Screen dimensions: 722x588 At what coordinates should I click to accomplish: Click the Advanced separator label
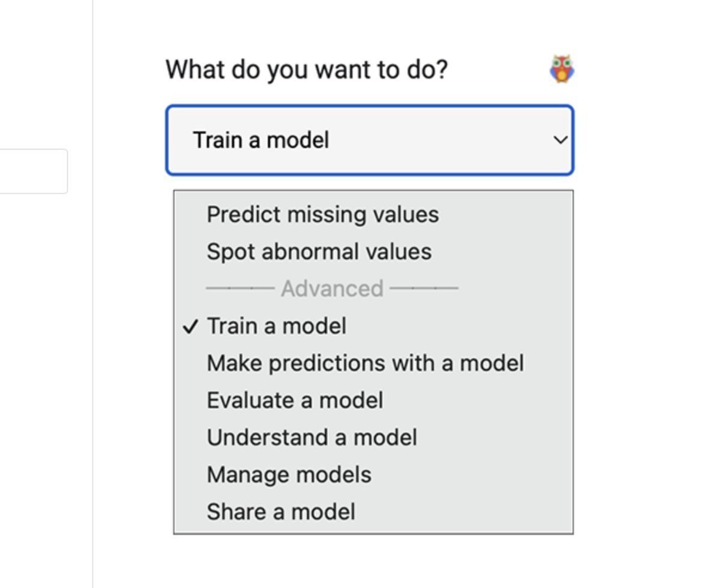point(332,289)
